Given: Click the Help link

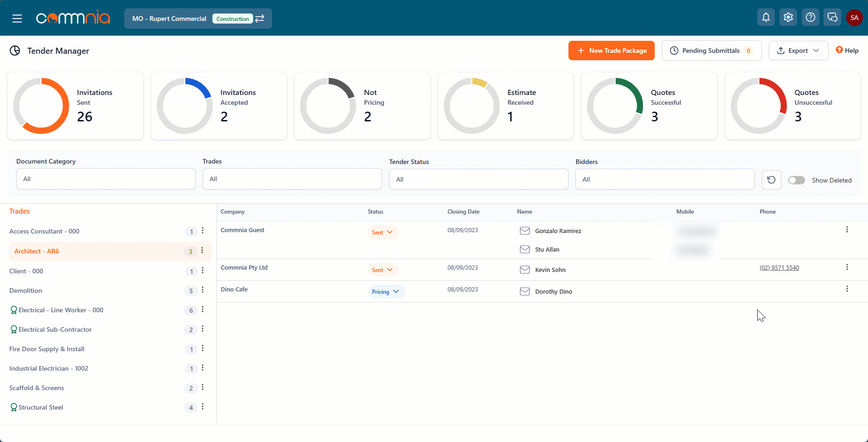Looking at the screenshot, I should [x=847, y=51].
